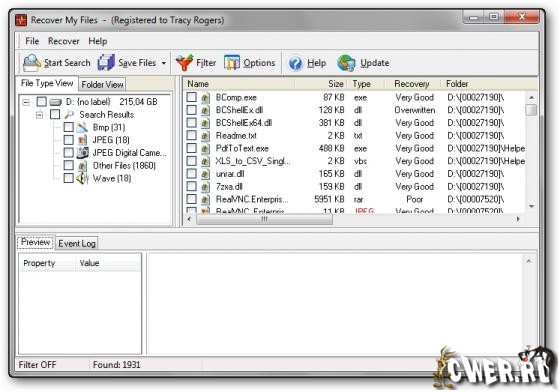Collapse the Search Results tree node
The width and height of the screenshot is (560, 392).
pyautogui.click(x=39, y=115)
